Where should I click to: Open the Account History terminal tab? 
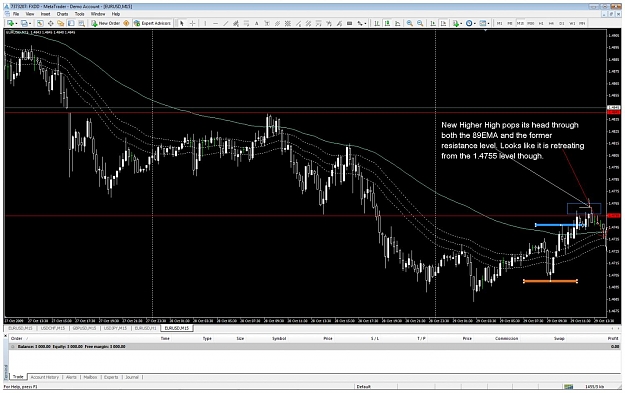45,377
